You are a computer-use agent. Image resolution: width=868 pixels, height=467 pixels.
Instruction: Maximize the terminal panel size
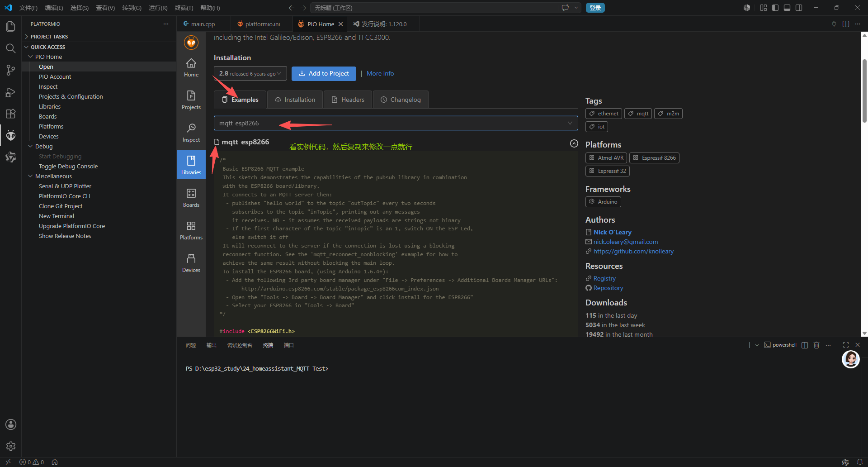(x=846, y=345)
